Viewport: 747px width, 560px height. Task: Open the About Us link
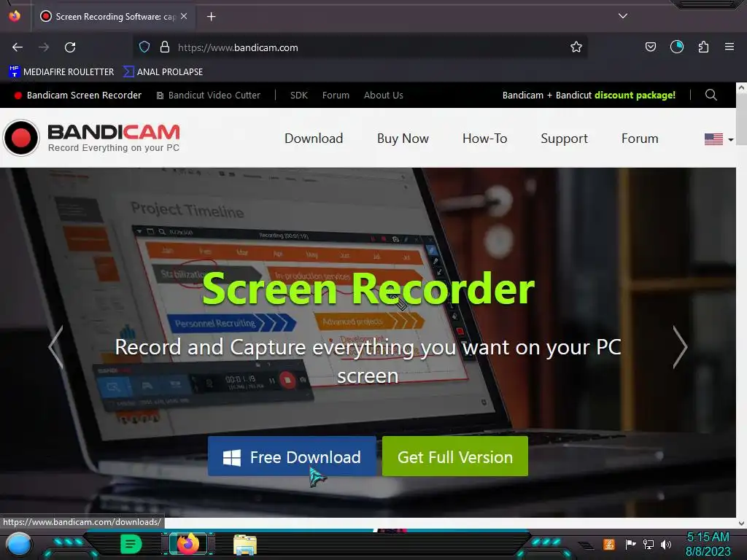point(384,96)
